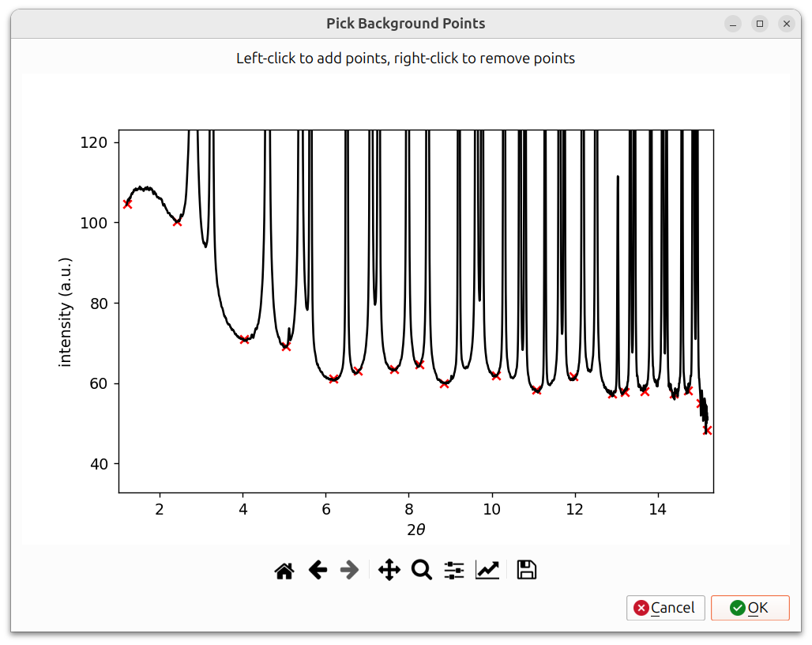812x645 pixels.
Task: Minimize the Pick Background Points window
Action: point(733,24)
